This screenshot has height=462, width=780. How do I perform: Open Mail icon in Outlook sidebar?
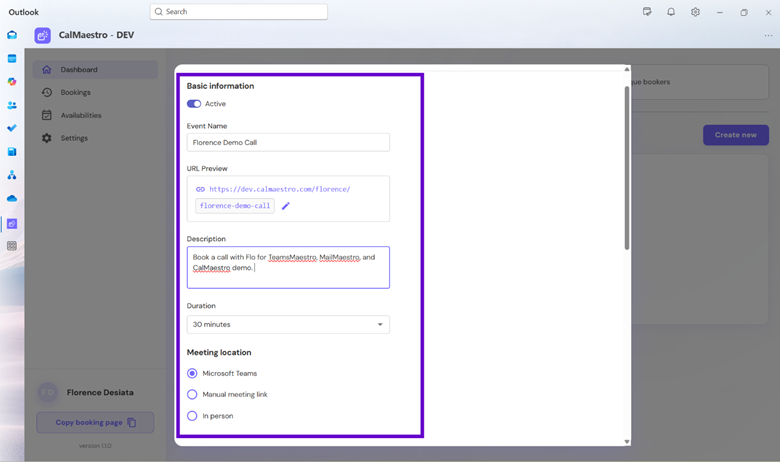(12, 35)
